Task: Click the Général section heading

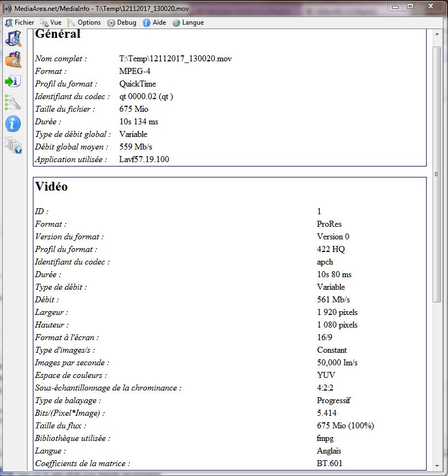Action: pos(58,33)
